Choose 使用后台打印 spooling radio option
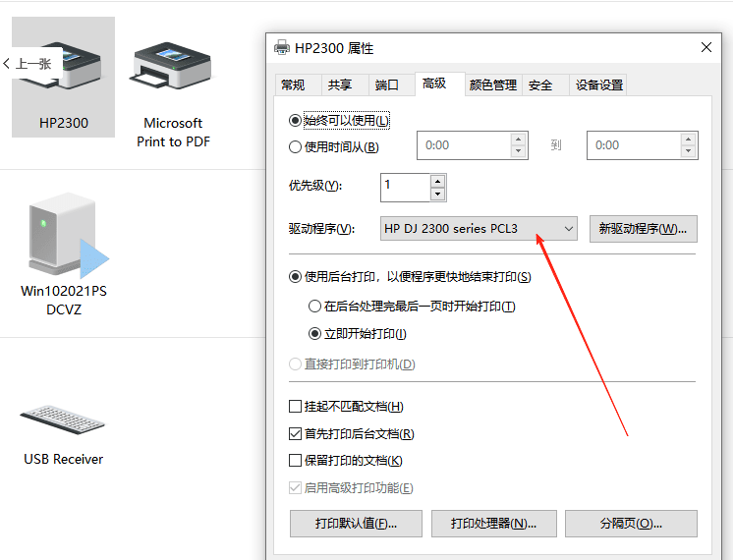 410,277
